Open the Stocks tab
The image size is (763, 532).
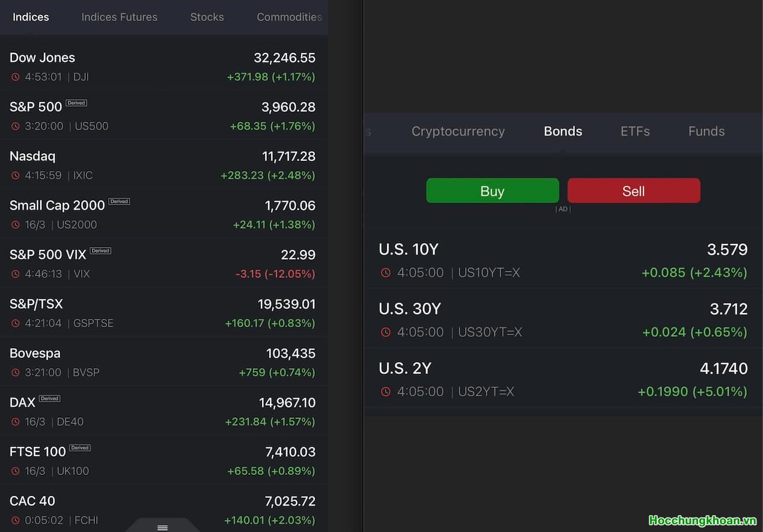click(207, 17)
